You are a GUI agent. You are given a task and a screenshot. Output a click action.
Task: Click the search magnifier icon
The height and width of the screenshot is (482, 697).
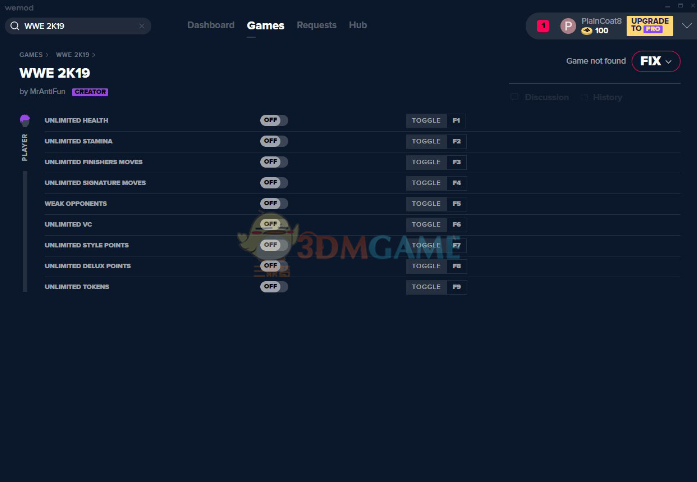click(15, 26)
